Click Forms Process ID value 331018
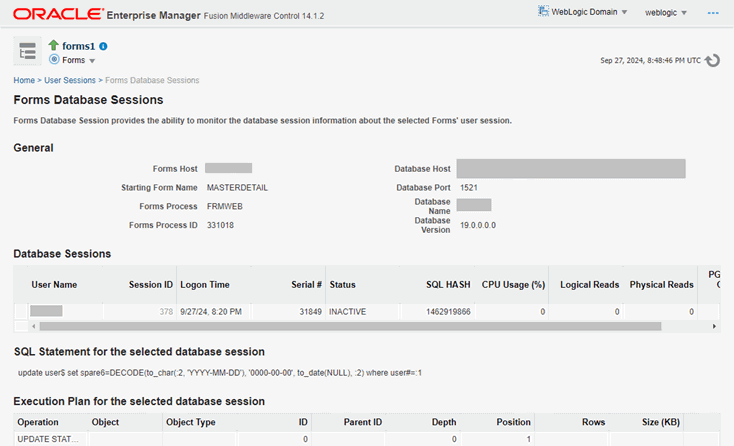Viewport: 734px width, 446px height. (x=220, y=225)
